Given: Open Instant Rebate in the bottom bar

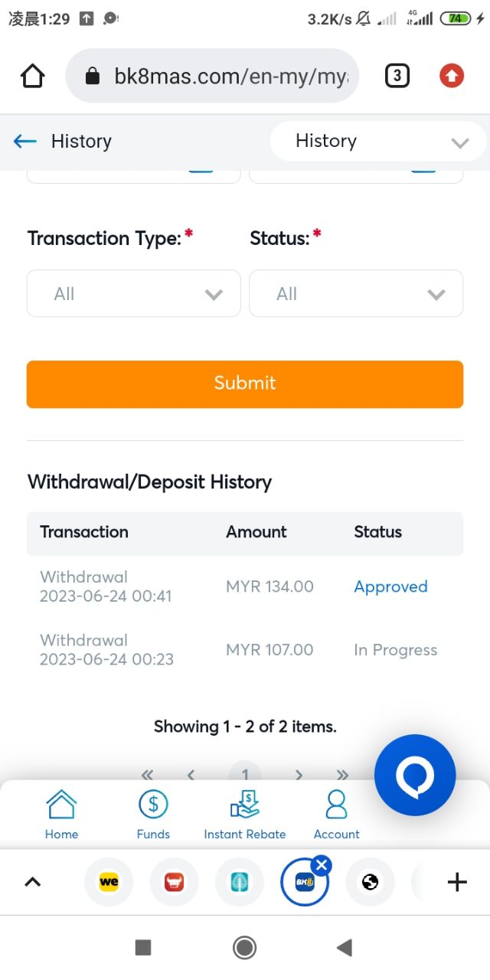Looking at the screenshot, I should (x=245, y=815).
